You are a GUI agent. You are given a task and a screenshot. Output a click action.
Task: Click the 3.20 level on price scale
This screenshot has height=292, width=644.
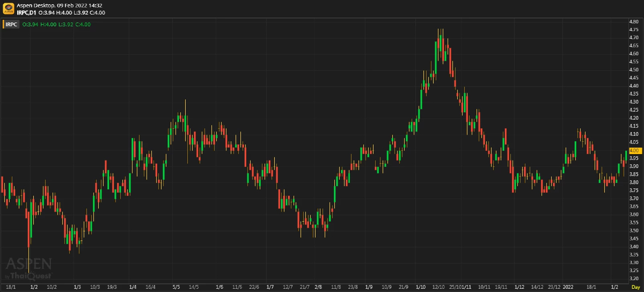pyautogui.click(x=633, y=279)
